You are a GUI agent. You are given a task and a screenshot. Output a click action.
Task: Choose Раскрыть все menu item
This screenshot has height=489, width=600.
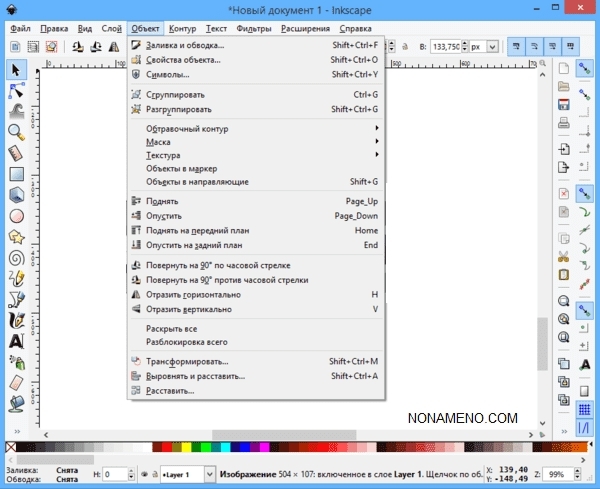click(255, 329)
